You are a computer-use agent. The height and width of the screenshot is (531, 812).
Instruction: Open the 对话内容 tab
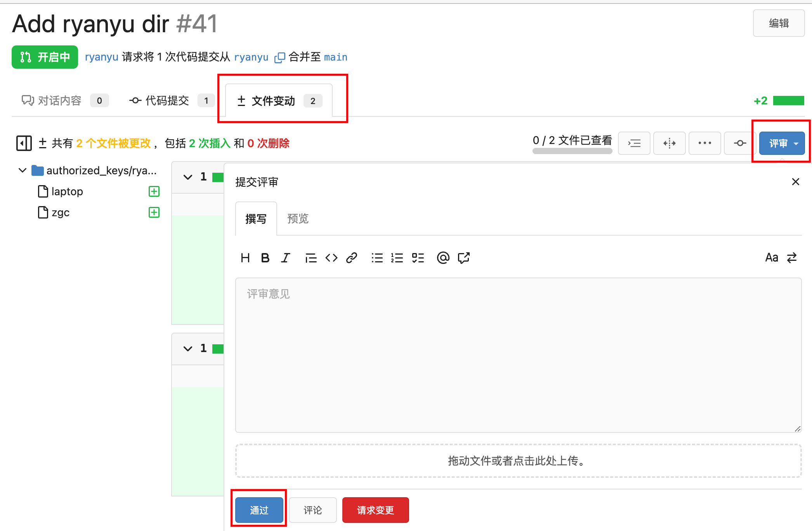pyautogui.click(x=59, y=101)
